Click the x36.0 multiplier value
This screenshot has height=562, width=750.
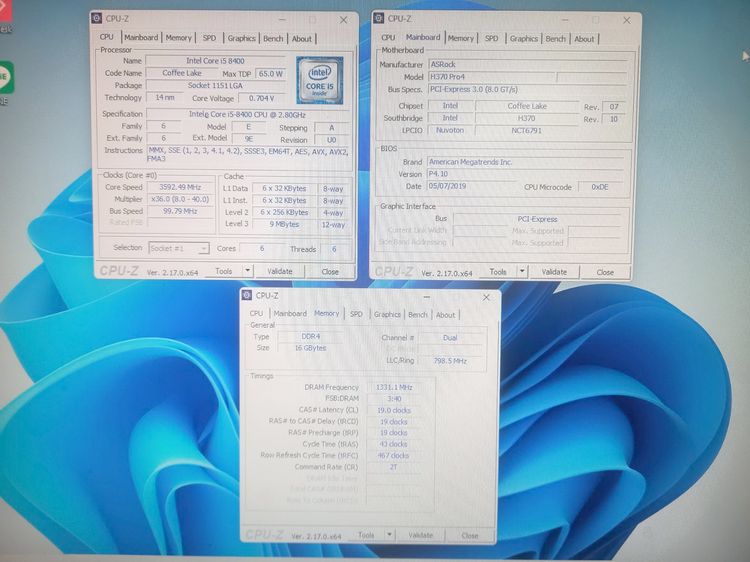pyautogui.click(x=180, y=199)
